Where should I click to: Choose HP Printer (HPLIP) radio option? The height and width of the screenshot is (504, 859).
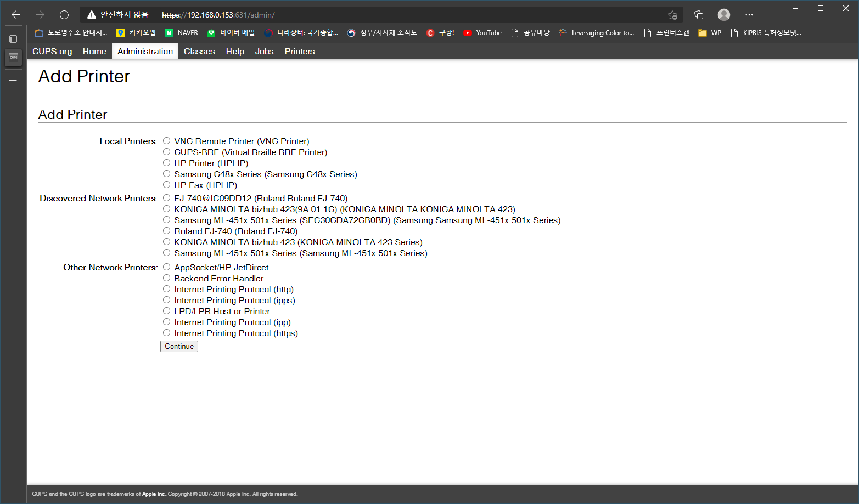pos(166,163)
